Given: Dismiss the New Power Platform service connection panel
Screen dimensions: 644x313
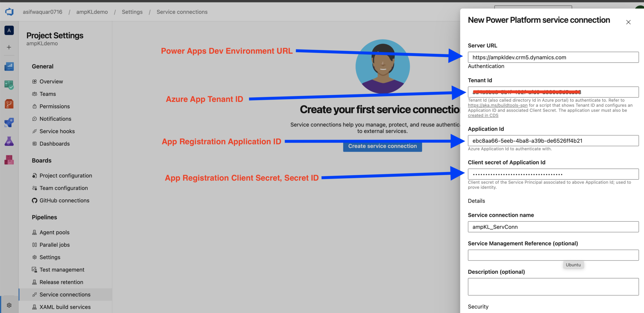Looking at the screenshot, I should coord(628,22).
